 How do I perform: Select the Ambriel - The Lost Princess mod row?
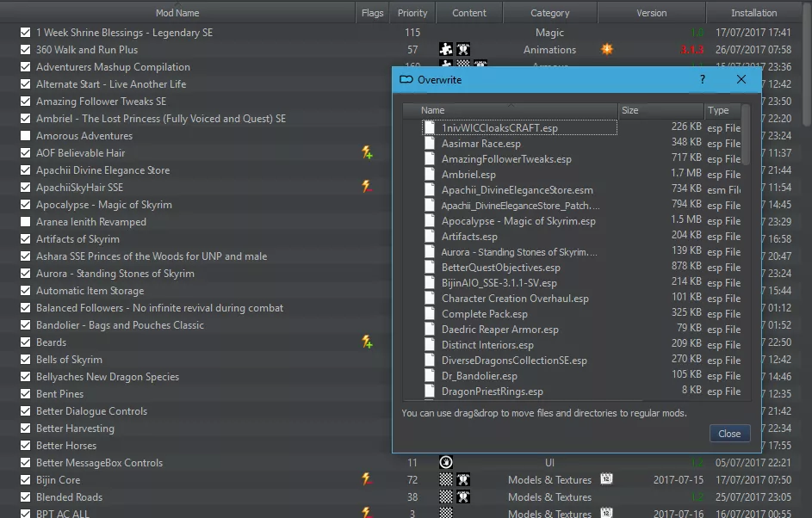point(161,119)
